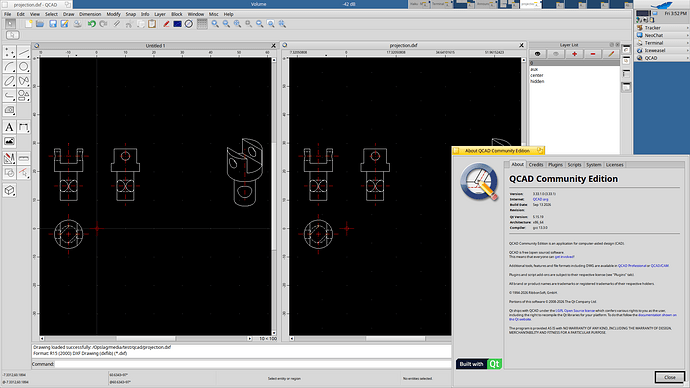690x388 pixels.
Task: Open the Draw menu
Action: click(x=69, y=14)
